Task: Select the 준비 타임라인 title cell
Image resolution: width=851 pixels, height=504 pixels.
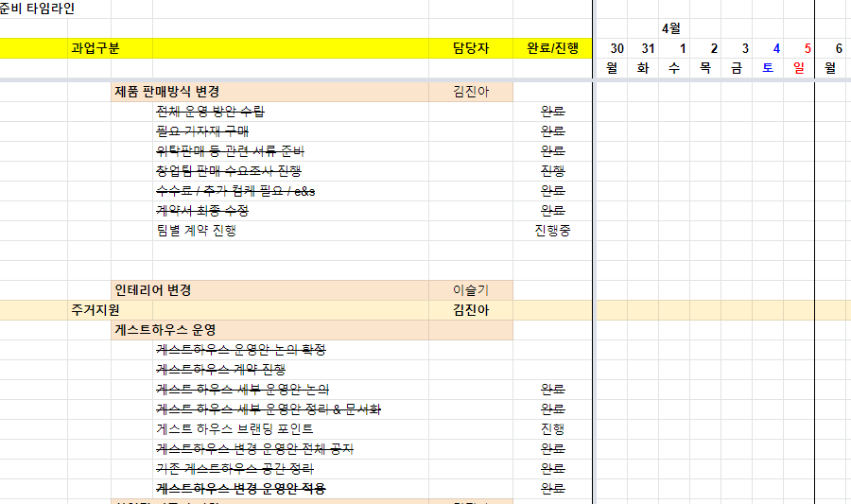Action: coord(37,9)
